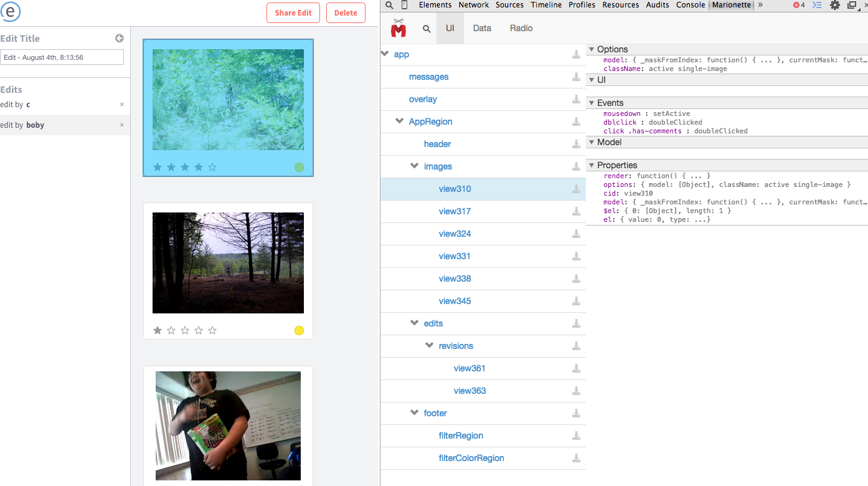Select filterRegion in the tree

pos(461,436)
